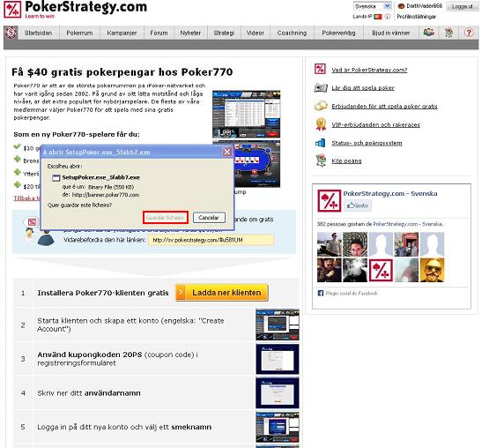Click the Logga ut button

463,6
